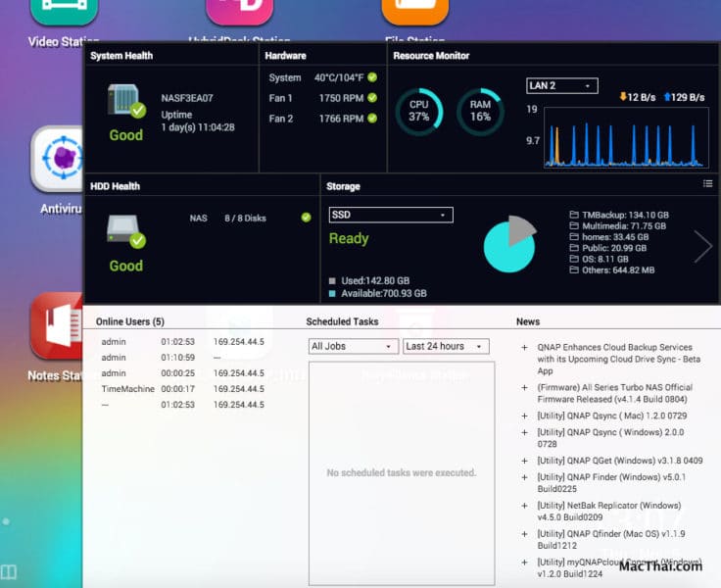This screenshot has width=721, height=588.
Task: Open the All Jobs filter dropdown
Action: [353, 346]
